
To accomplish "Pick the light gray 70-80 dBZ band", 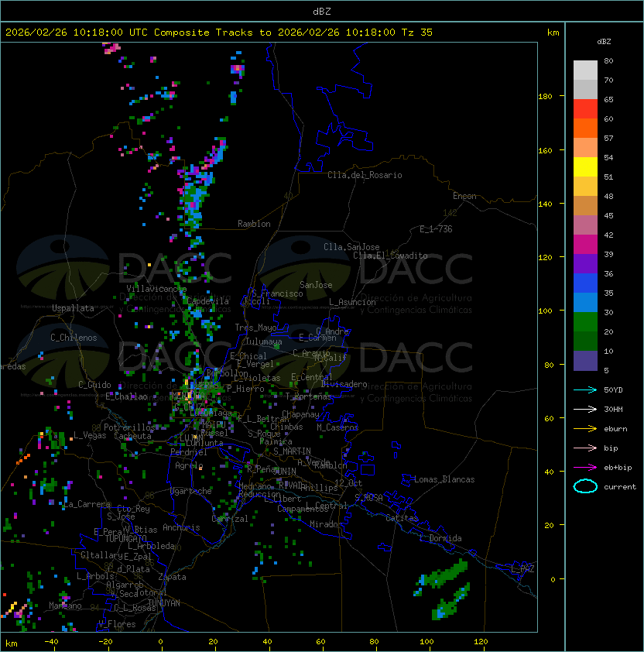I will [585, 70].
